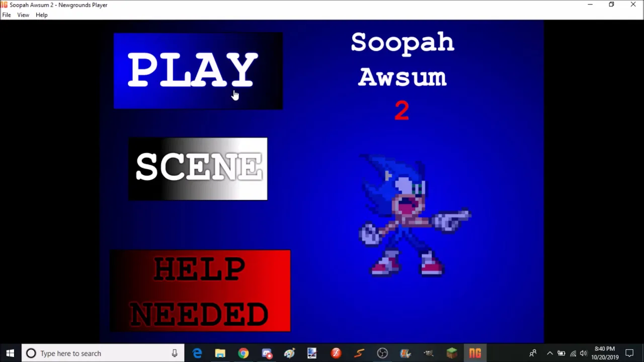This screenshot has width=644, height=362.
Task: Open File Explorer from the taskbar
Action: (220, 353)
